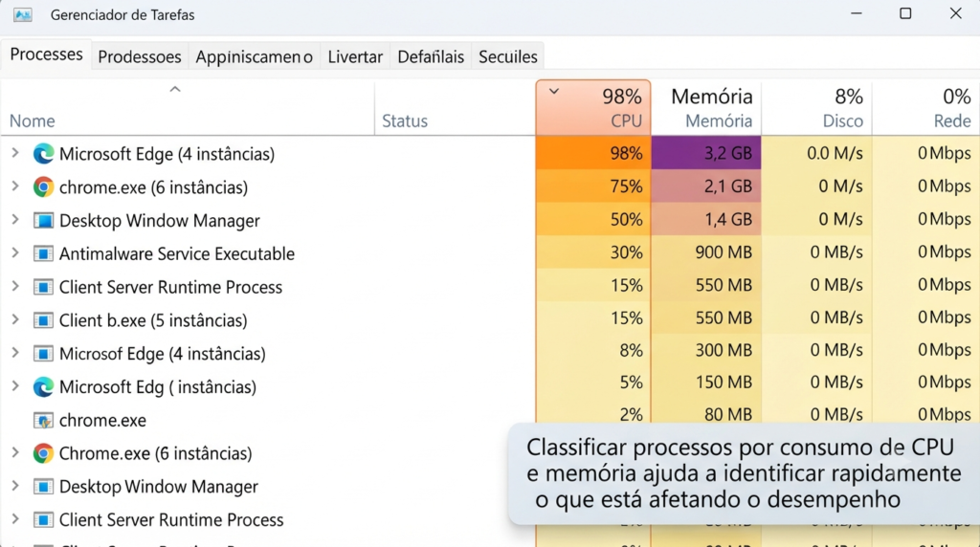Select the Antimalware Service Executable process name
Screen dimensions: 980x547
pos(177,253)
